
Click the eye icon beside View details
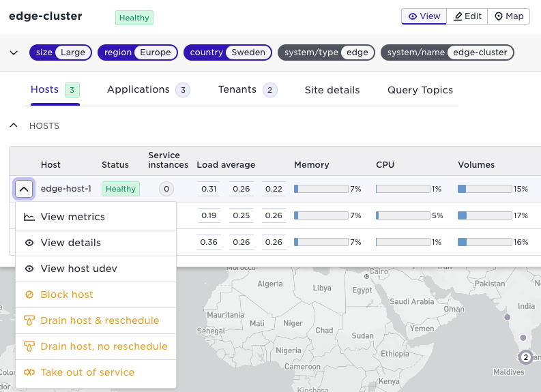pos(29,243)
